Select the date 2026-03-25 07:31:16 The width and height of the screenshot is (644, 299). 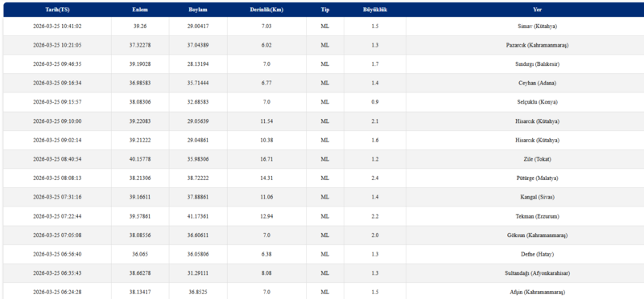pyautogui.click(x=57, y=197)
